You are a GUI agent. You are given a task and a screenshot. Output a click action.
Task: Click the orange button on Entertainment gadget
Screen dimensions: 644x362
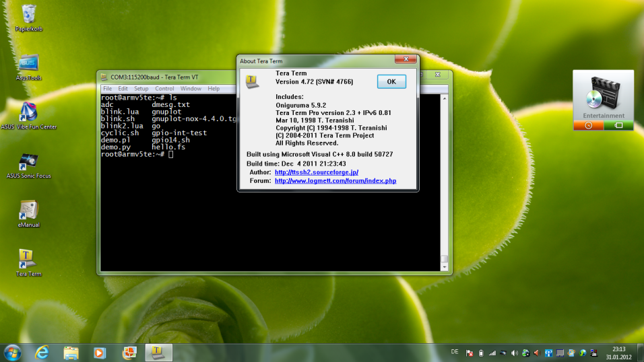tap(588, 125)
